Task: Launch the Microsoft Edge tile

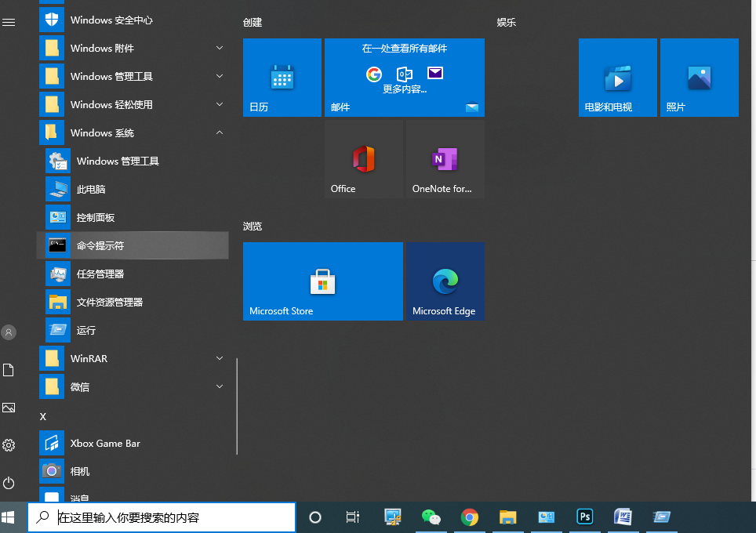Action: click(x=445, y=281)
